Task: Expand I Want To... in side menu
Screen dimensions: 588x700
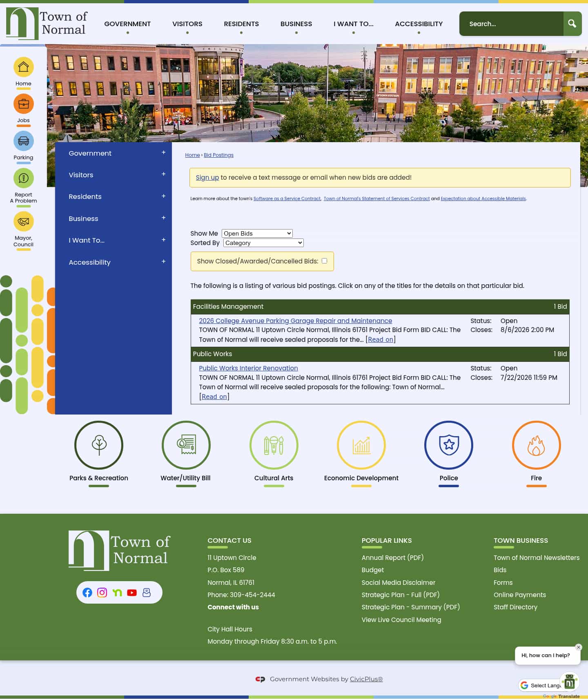Action: 163,240
